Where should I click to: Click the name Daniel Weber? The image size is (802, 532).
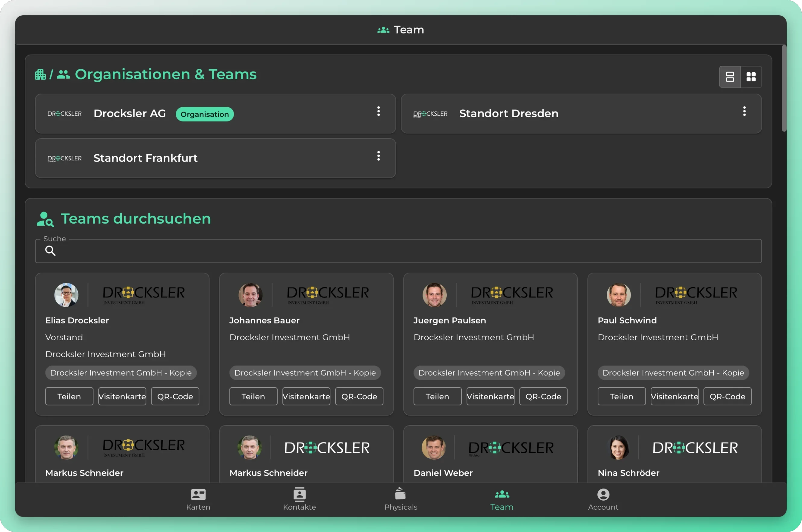[x=443, y=473]
